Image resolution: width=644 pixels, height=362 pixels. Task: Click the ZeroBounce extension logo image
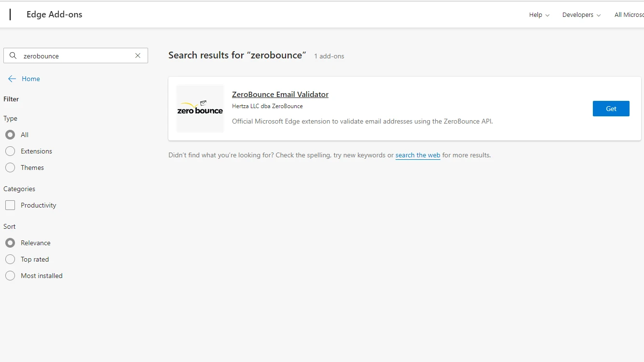tap(200, 108)
